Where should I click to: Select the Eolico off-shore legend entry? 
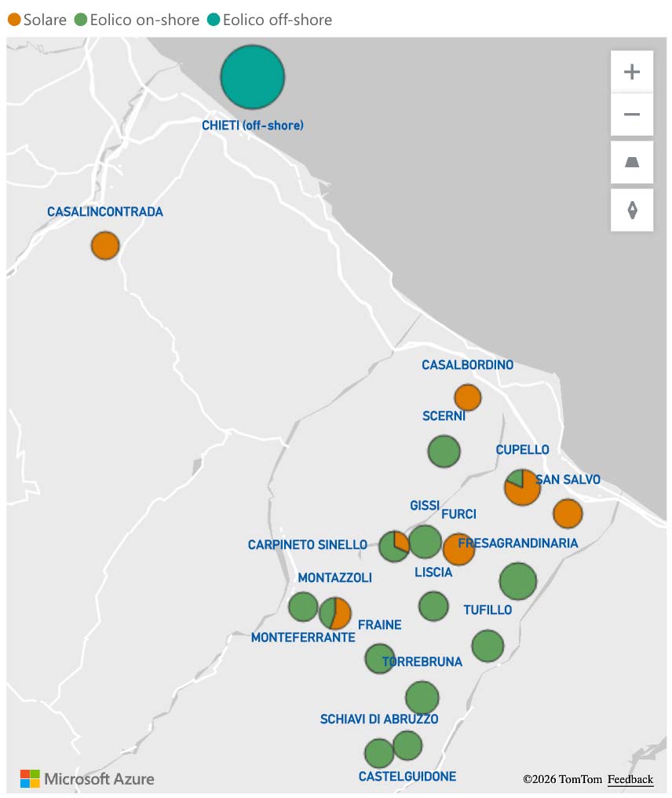click(x=269, y=20)
